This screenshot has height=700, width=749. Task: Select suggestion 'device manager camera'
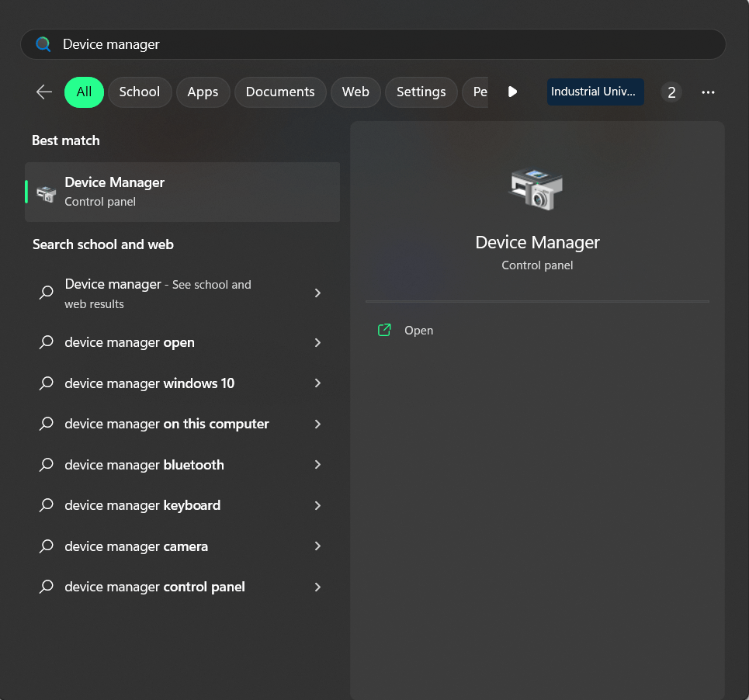tap(182, 546)
